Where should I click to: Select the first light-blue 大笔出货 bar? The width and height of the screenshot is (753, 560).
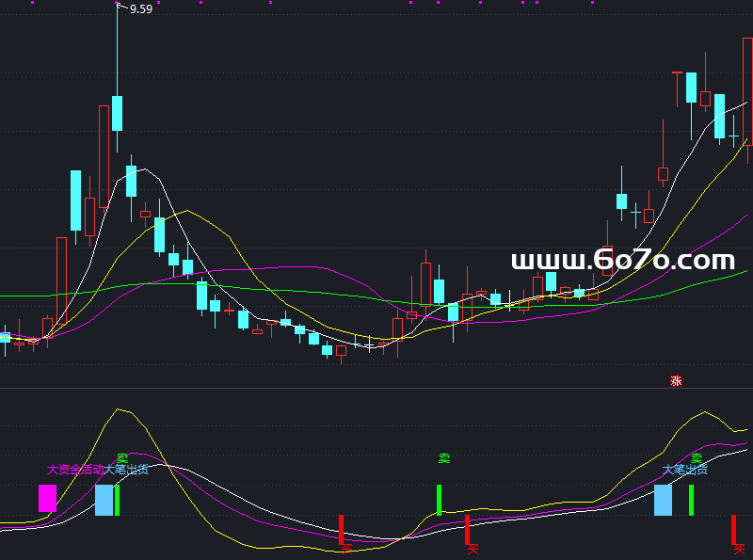click(104, 500)
